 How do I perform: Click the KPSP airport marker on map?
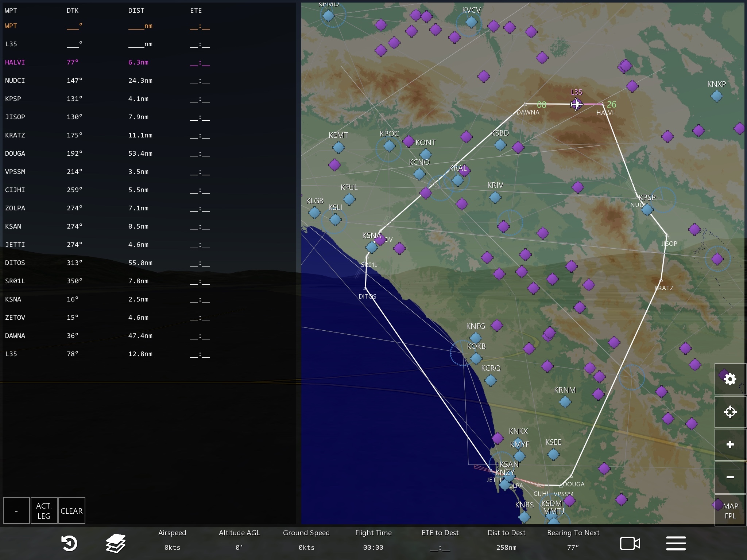(x=647, y=210)
